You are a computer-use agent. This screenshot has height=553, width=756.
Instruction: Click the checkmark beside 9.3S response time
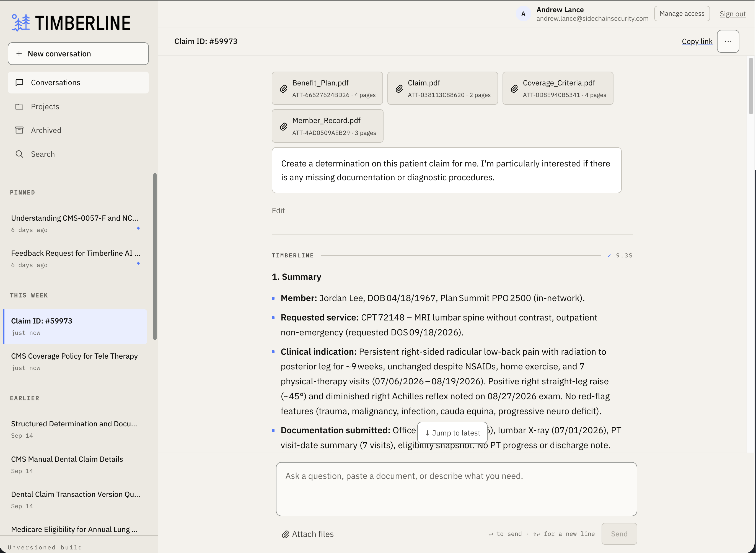pyautogui.click(x=609, y=255)
